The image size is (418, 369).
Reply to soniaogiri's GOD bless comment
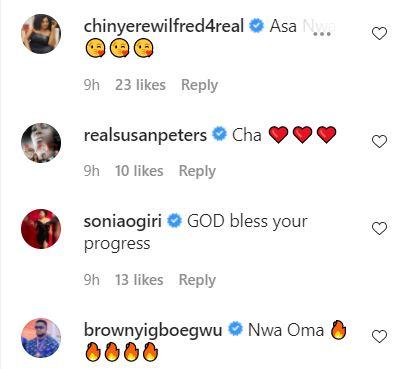pos(197,280)
